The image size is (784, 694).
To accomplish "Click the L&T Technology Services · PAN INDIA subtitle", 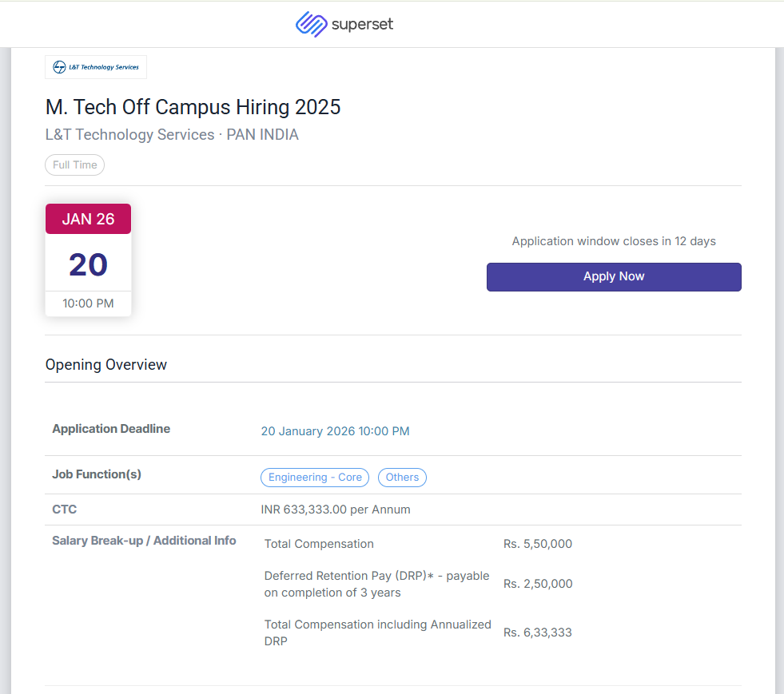I will (x=172, y=135).
